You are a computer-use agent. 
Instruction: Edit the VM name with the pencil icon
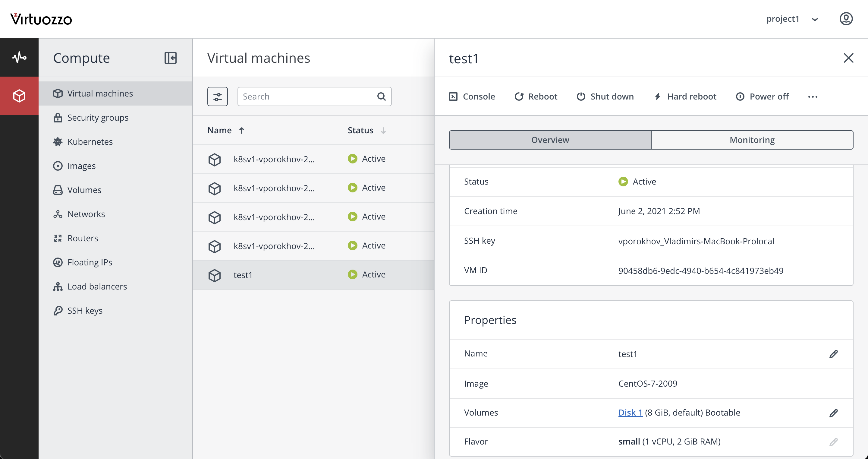[833, 354]
